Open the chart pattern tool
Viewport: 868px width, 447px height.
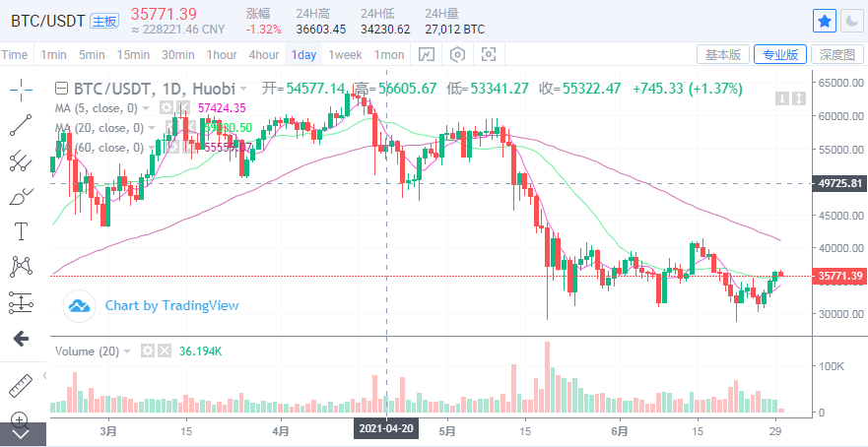[21, 266]
